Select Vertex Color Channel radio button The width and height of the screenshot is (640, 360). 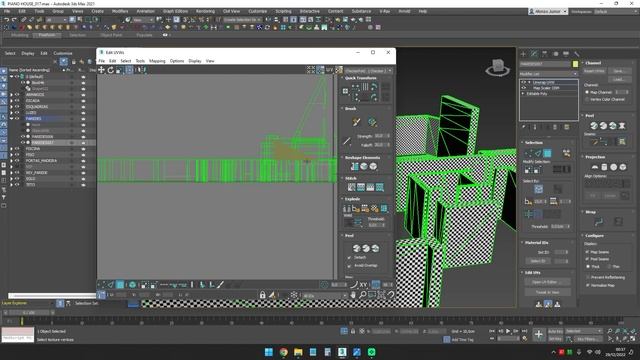(x=587, y=100)
